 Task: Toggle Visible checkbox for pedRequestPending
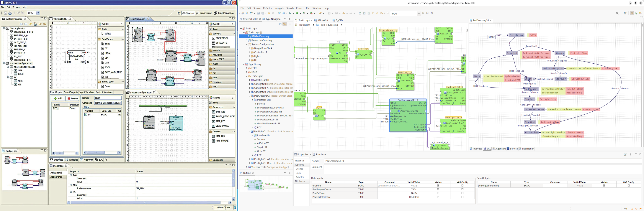click(604, 186)
